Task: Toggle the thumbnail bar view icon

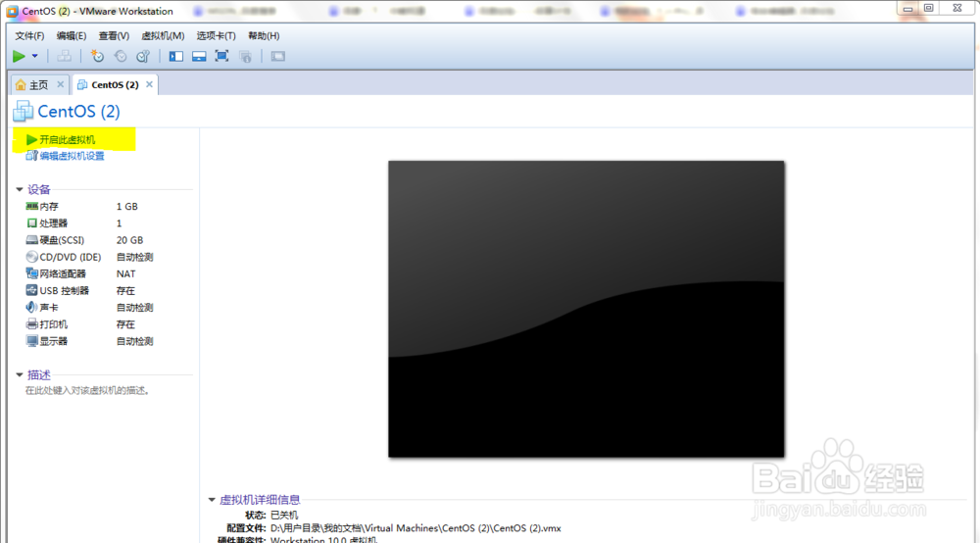Action: click(x=199, y=56)
